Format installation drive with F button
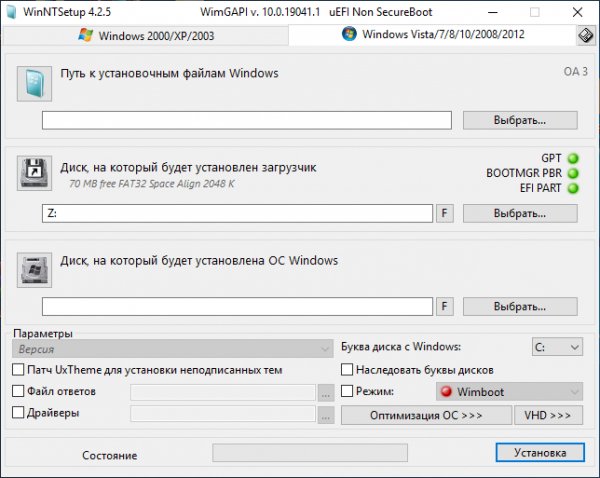 (445, 307)
